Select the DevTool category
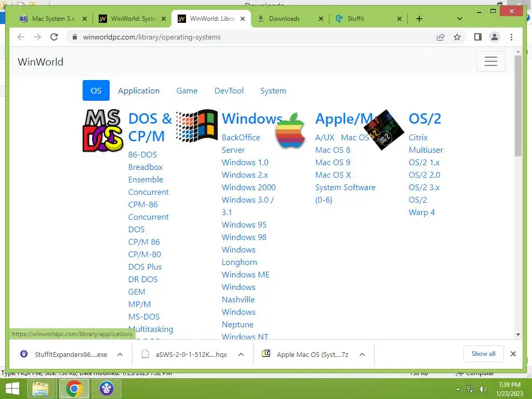This screenshot has width=532, height=399. (229, 90)
